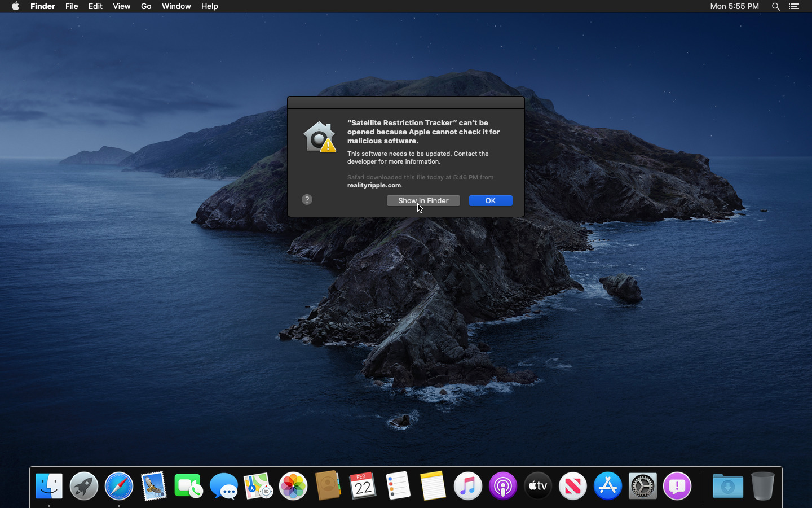Start a FaceTime call

pos(188,485)
